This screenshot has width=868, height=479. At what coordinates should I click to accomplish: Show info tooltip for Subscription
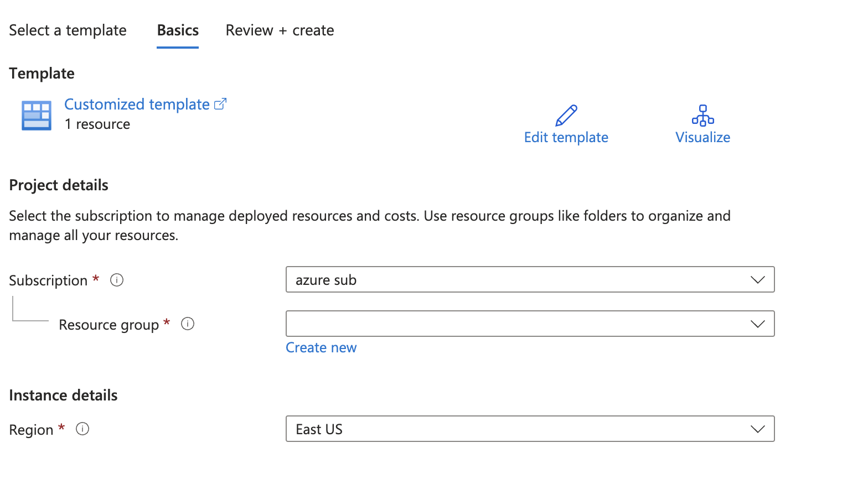click(x=117, y=280)
